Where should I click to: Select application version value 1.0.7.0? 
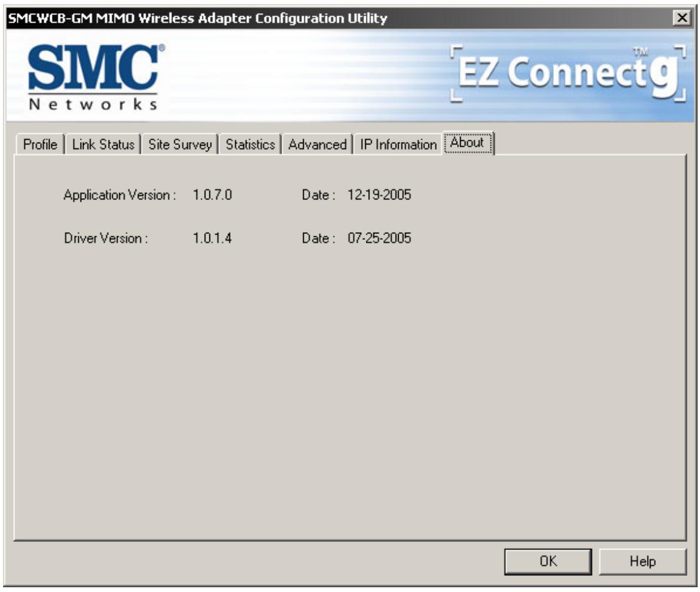point(212,195)
